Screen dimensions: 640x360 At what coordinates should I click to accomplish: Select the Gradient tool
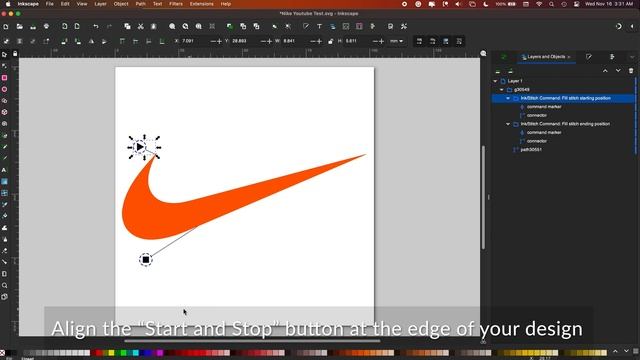(4, 181)
